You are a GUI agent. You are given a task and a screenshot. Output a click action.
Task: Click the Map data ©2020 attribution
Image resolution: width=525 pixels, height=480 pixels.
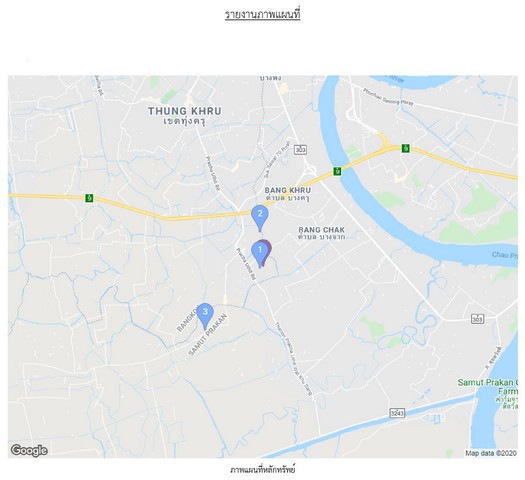(x=491, y=453)
